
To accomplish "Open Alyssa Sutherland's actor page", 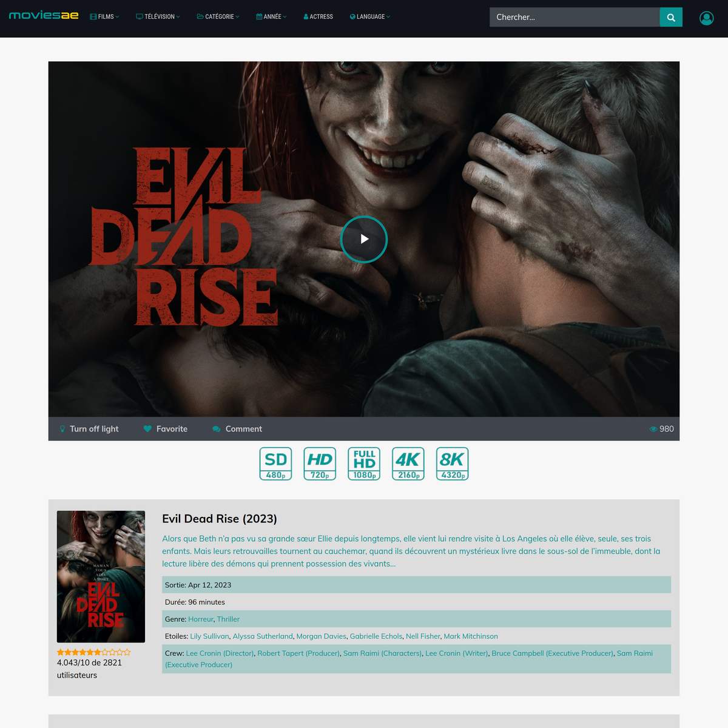I will [x=263, y=636].
